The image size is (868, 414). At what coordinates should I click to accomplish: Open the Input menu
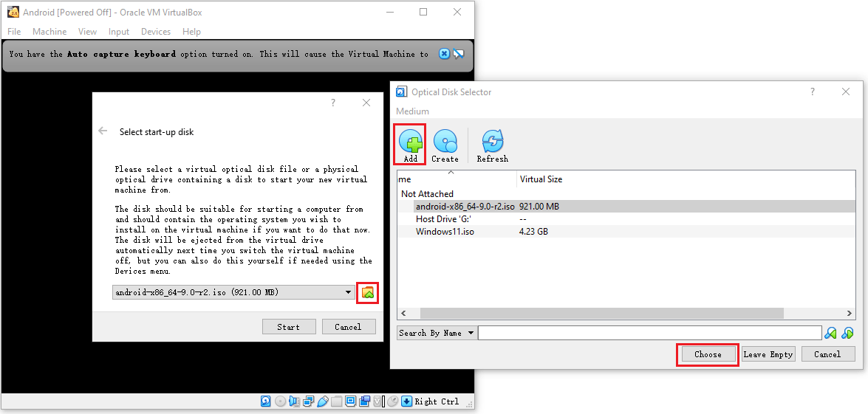click(x=118, y=32)
